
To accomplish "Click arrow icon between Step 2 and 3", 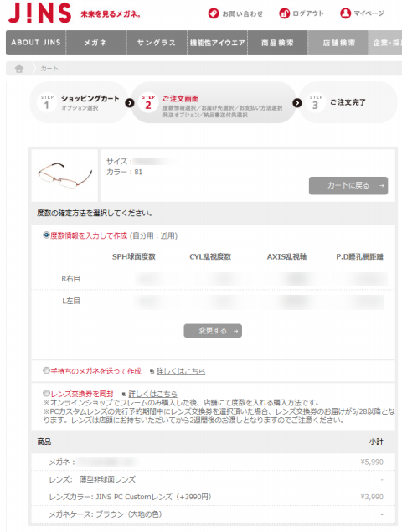I will 297,103.
